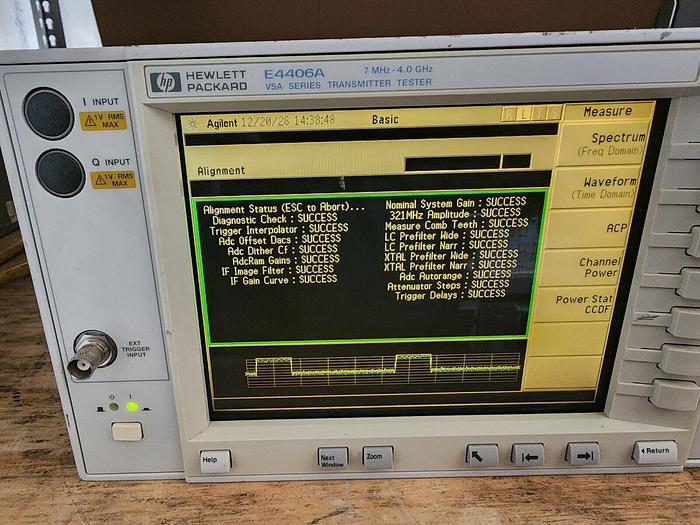Click the I INPUT connector
The width and height of the screenshot is (700, 525).
(x=49, y=113)
